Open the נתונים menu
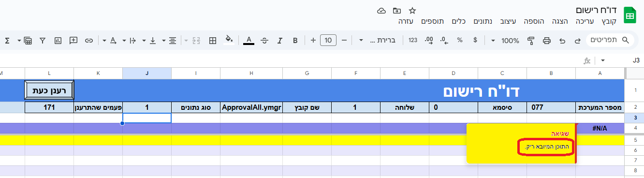This screenshot has height=178, width=644. pyautogui.click(x=483, y=21)
